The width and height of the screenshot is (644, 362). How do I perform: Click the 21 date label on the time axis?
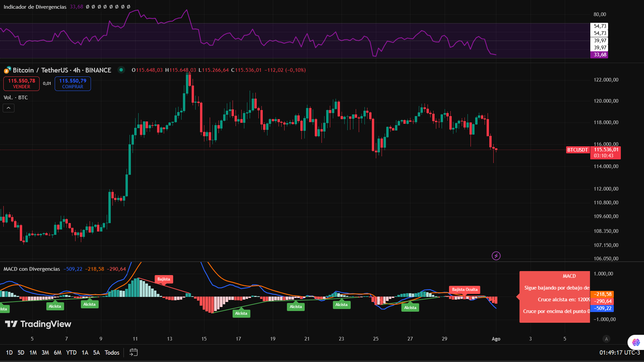[307, 339]
